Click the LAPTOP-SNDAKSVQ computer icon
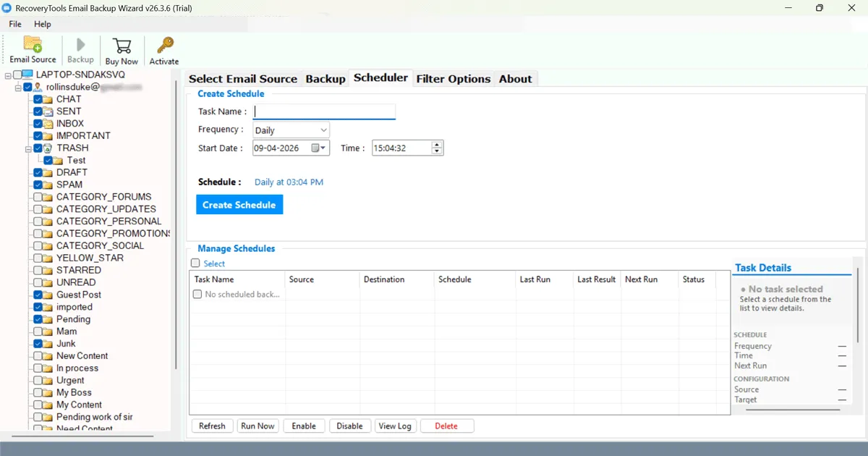 click(x=27, y=75)
